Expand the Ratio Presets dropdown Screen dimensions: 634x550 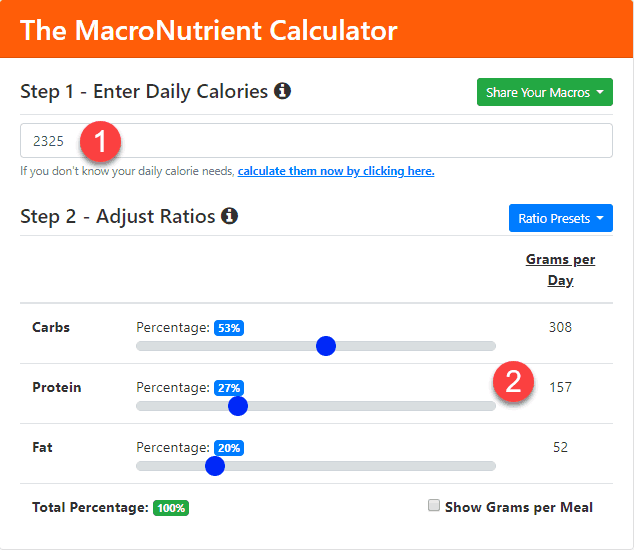point(560,218)
